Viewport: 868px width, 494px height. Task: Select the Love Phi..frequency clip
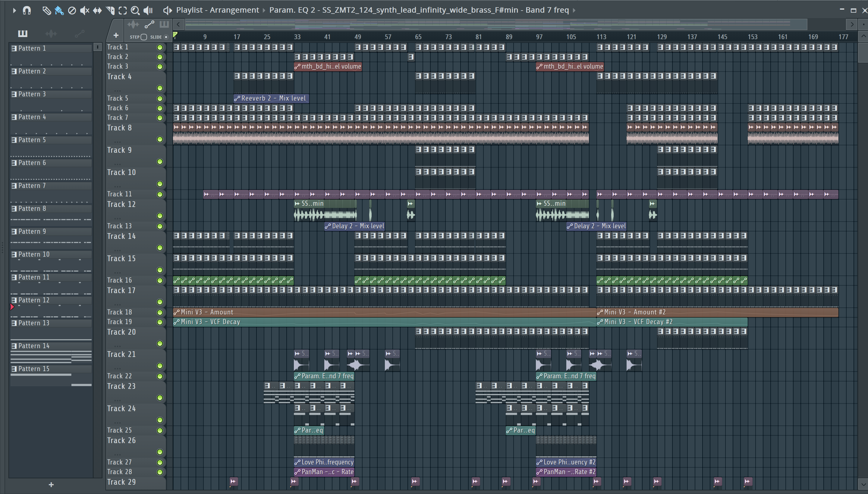[324, 462]
